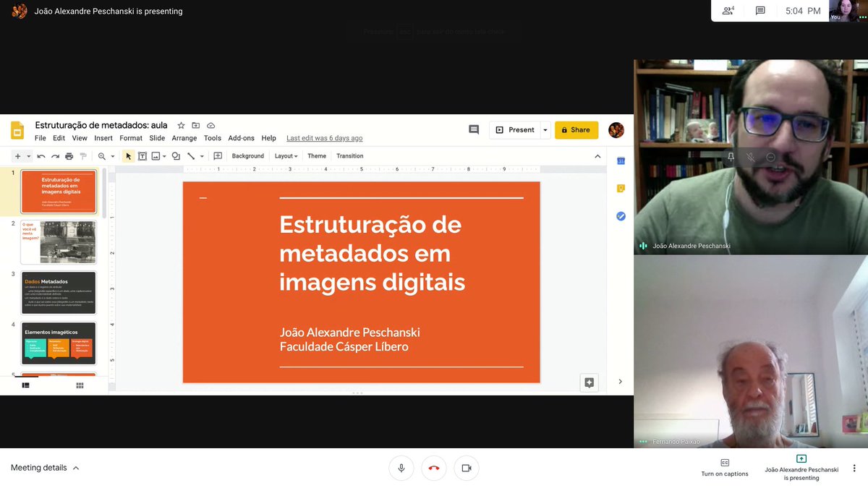Viewport: 868px width, 488px height.
Task: Open the line type dropdown arrow
Action: 202,156
